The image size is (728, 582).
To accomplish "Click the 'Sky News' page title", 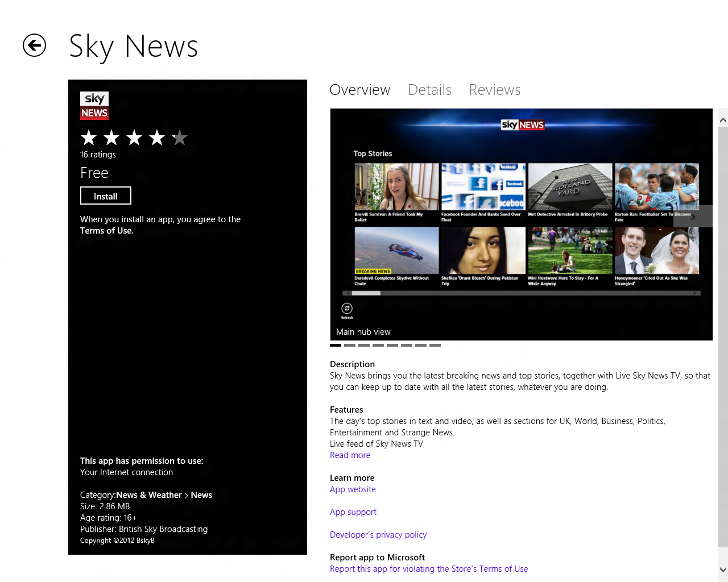I will (x=134, y=47).
